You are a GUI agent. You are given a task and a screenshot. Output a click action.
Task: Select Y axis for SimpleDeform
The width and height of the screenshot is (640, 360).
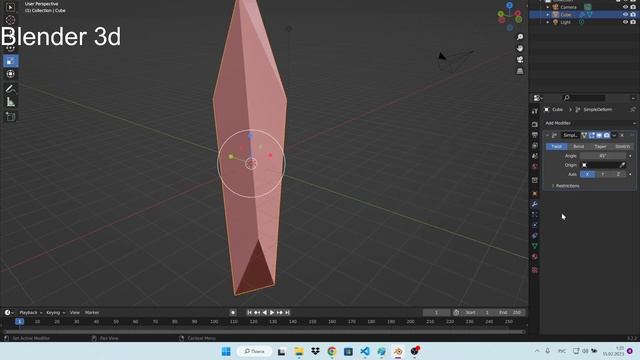(x=603, y=174)
